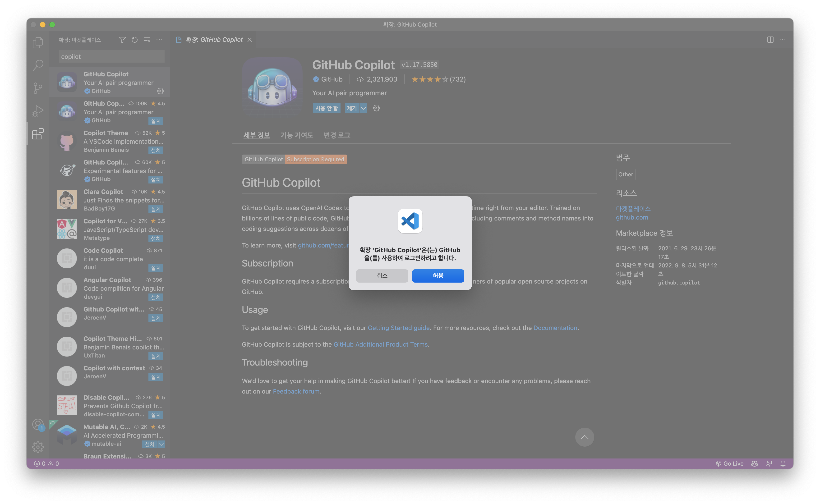Click 허용 to allow GitHub sign-in

tap(438, 275)
